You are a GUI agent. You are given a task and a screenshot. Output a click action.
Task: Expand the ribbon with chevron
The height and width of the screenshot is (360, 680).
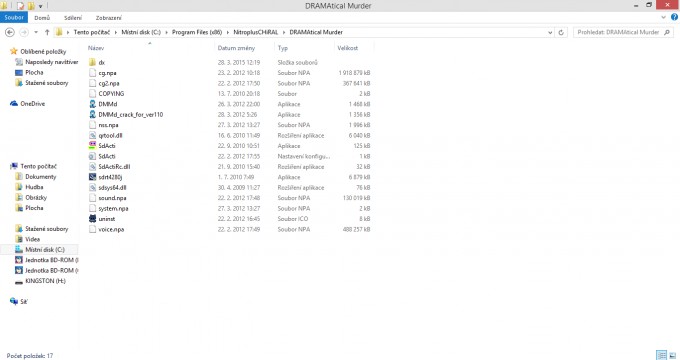pyautogui.click(x=664, y=17)
